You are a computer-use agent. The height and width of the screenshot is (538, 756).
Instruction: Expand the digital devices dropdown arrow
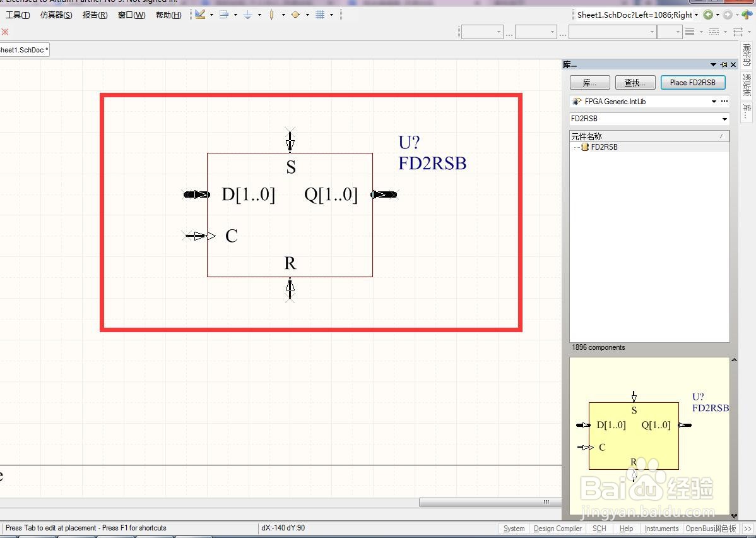283,15
